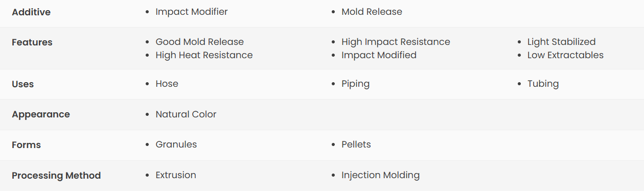
Task: Select the Pellets form entry
Action: pos(356,144)
